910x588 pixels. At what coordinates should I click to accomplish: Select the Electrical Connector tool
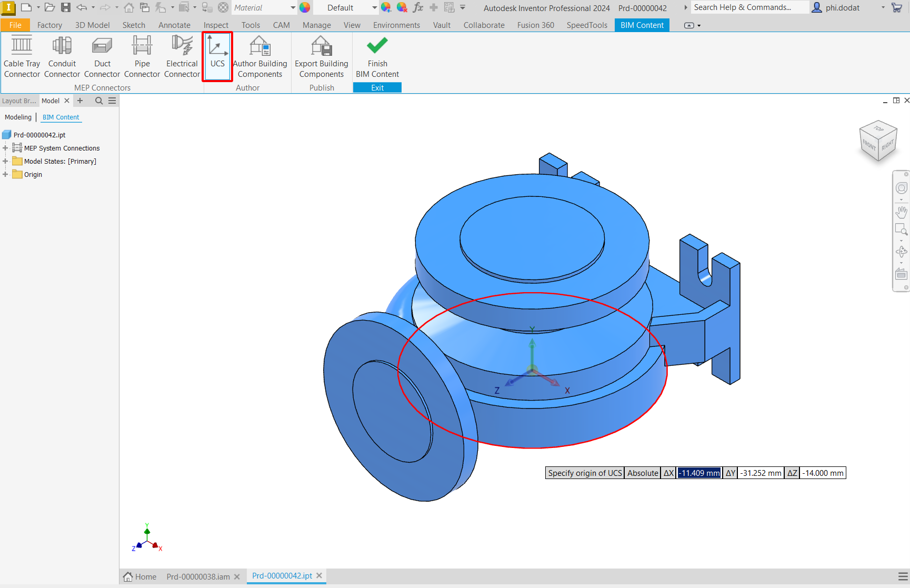pos(182,57)
